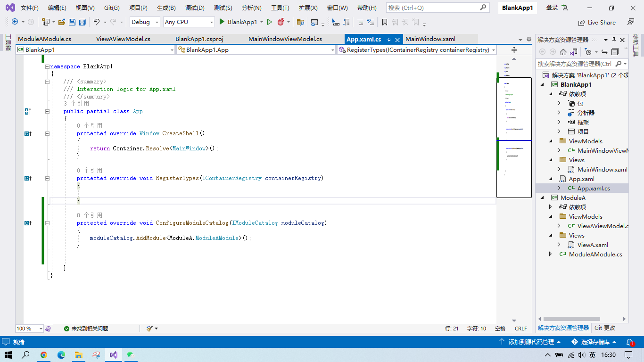644x362 pixels.
Task: Undo the last edit
Action: coord(96,22)
